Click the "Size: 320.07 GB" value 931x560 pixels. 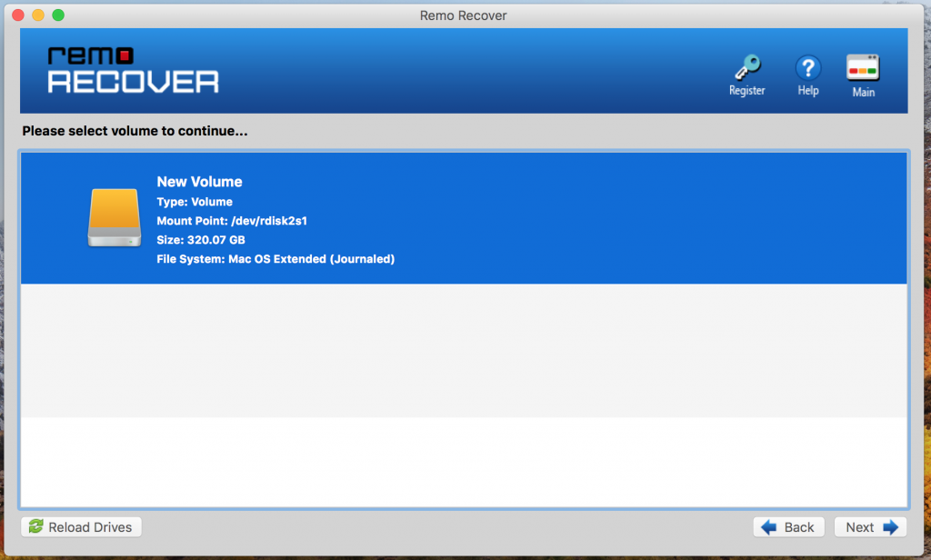[x=201, y=240]
